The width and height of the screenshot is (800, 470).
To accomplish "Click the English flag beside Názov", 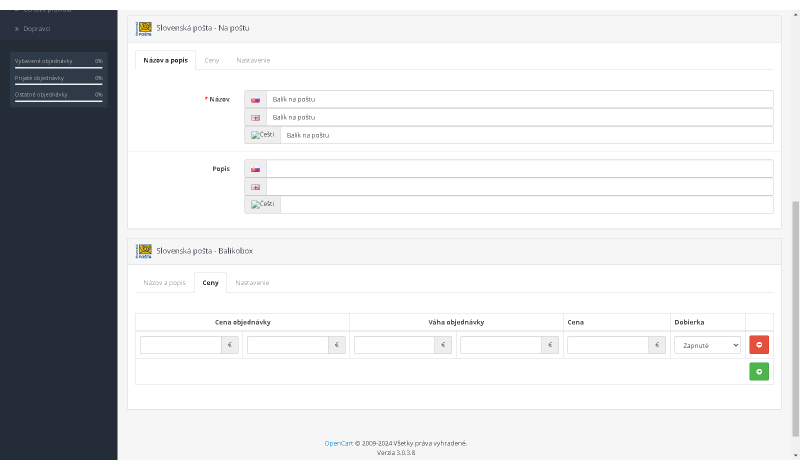I will [x=255, y=118].
